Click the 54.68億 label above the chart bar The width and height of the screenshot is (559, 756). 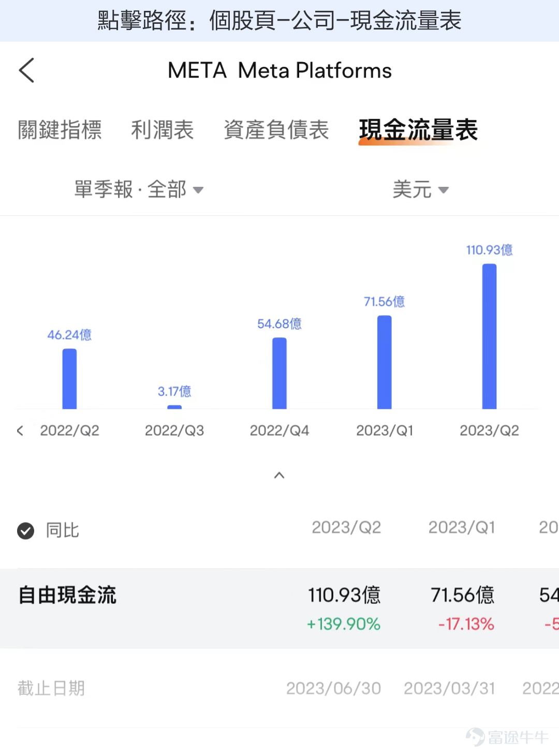coord(279,324)
